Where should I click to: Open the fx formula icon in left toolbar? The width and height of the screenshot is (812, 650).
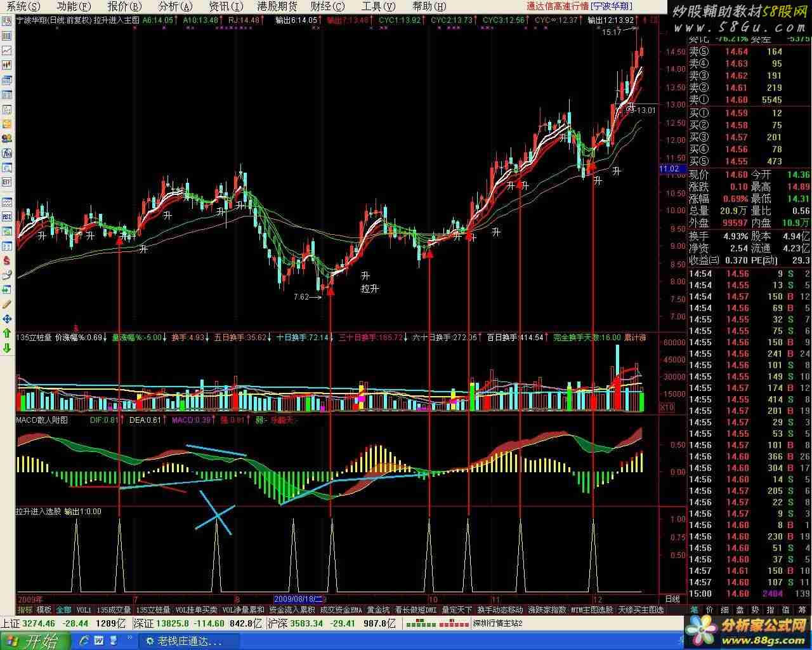(x=8, y=153)
